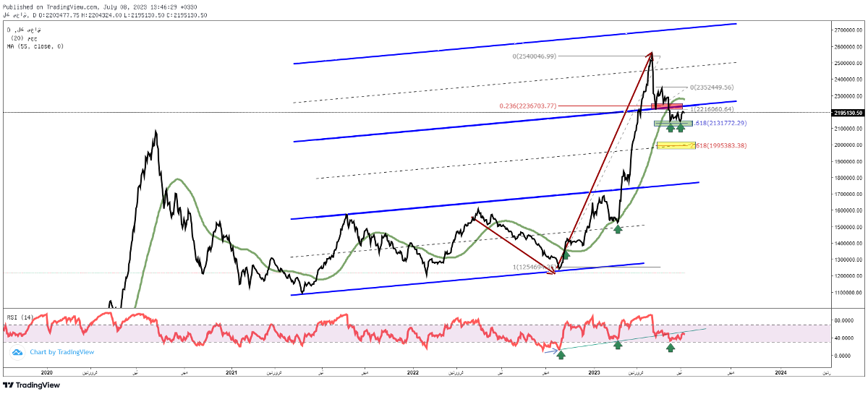Select the Fibonacci label 1(2216060.64)
The image size is (868, 394).
coord(713,110)
